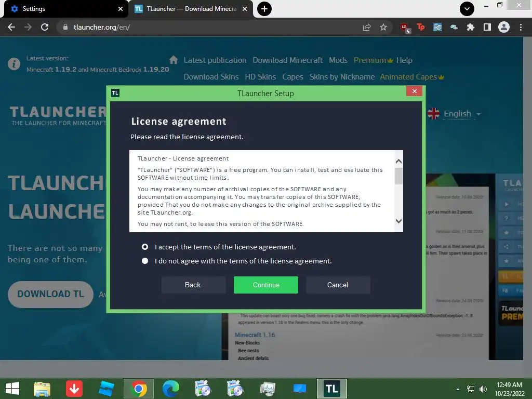532x399 pixels.
Task: Click the website home icon
Action: coord(174,60)
